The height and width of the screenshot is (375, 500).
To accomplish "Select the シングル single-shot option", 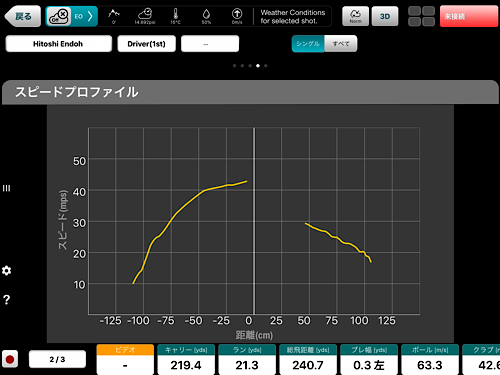I will [308, 44].
